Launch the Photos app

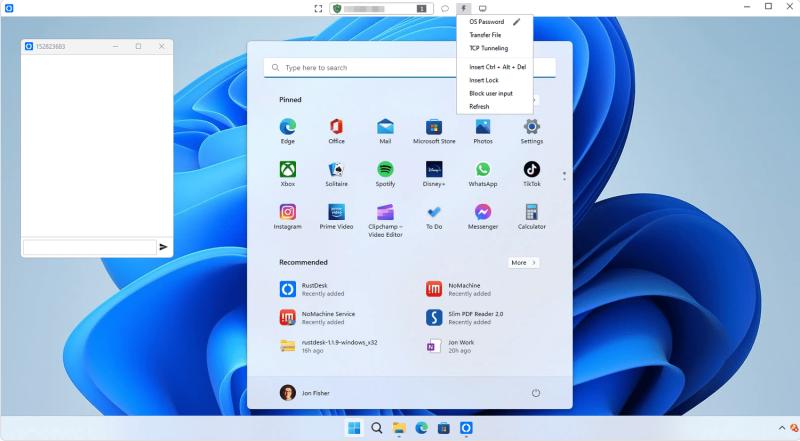(483, 131)
